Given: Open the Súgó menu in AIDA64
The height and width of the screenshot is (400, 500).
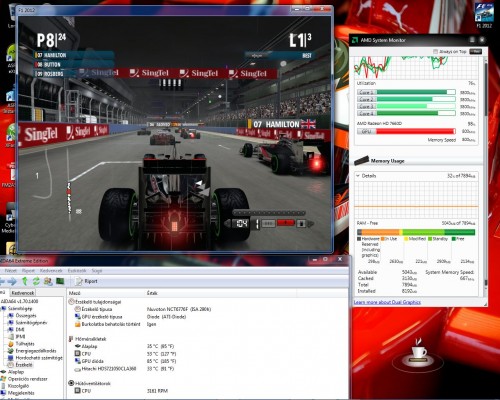Looking at the screenshot, I should tap(97, 271).
